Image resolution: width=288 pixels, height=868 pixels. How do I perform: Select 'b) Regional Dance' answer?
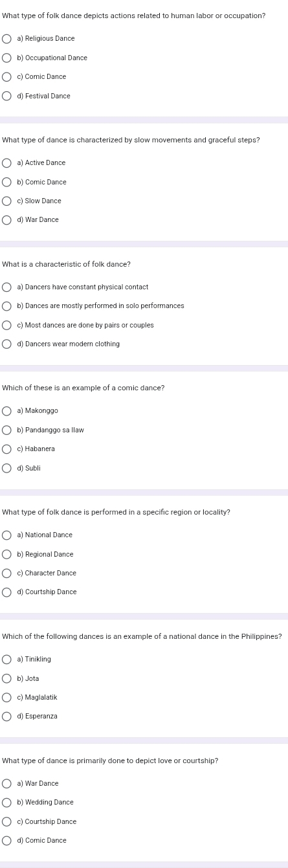pyautogui.click(x=7, y=555)
